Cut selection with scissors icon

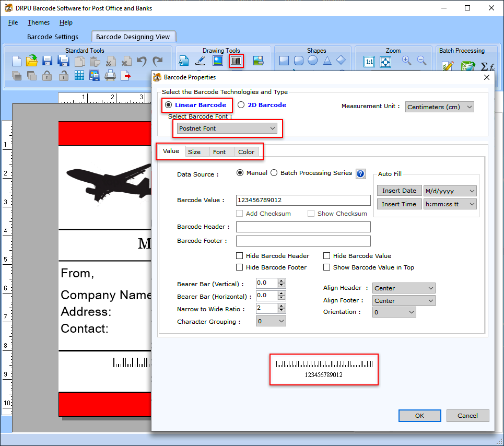111,61
